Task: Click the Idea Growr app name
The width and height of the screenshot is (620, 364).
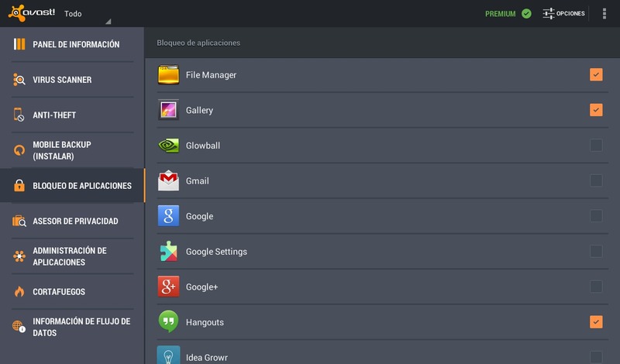Action: click(x=207, y=358)
